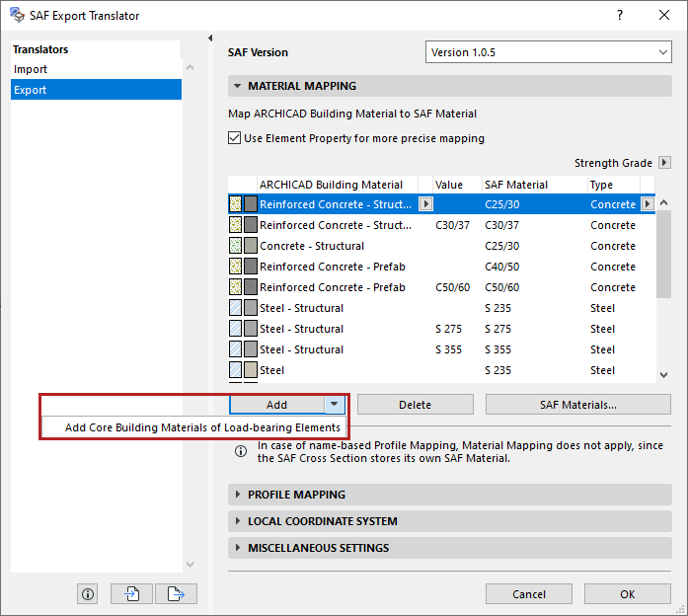
Task: Click gray swatch of selected Reinforced Concrete row
Action: click(251, 204)
